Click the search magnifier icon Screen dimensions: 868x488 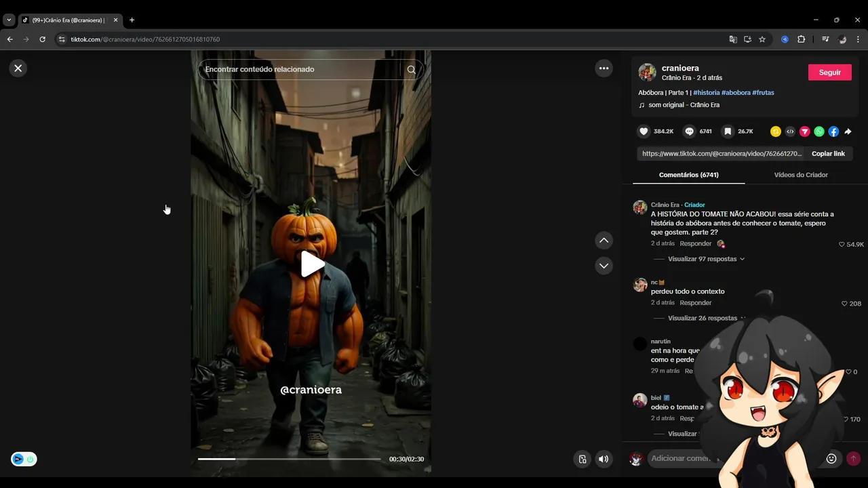[x=411, y=69]
